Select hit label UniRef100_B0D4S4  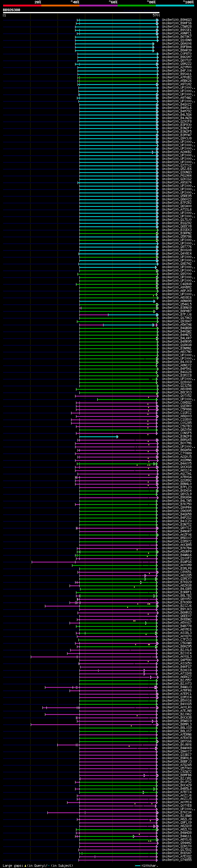[177, 491]
